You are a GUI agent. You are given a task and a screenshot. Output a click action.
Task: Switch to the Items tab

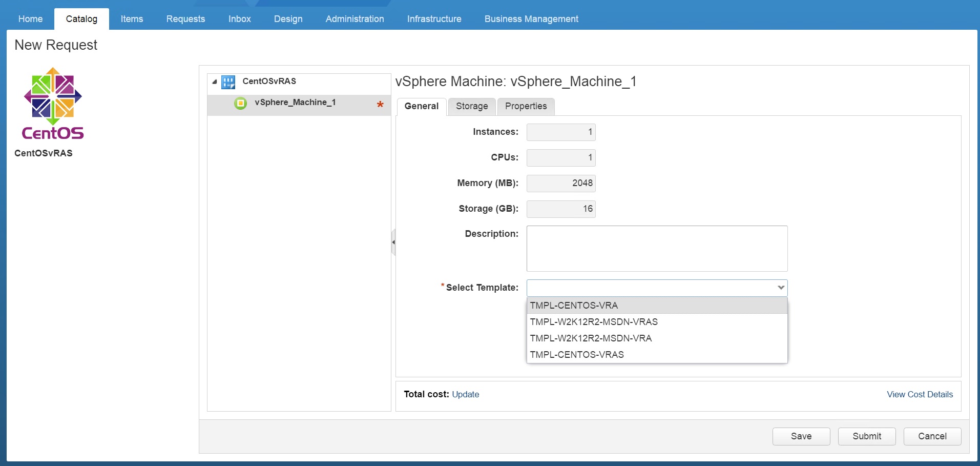click(x=132, y=19)
